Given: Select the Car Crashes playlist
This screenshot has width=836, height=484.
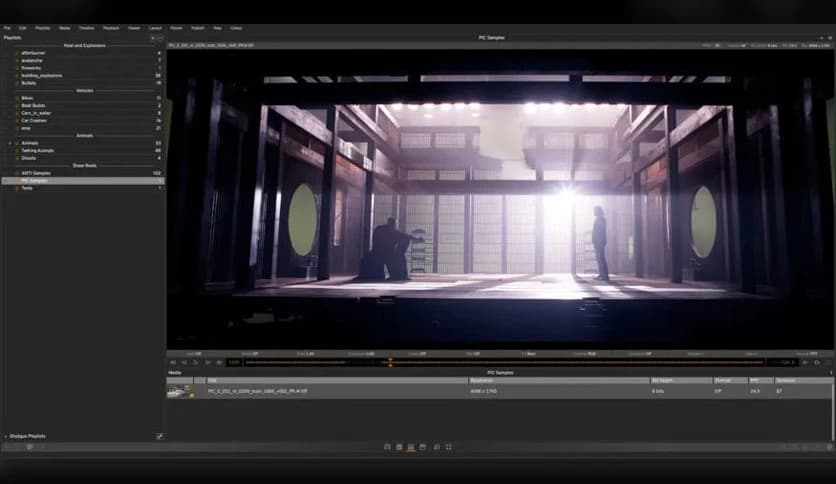Looking at the screenshot, I should pos(34,120).
